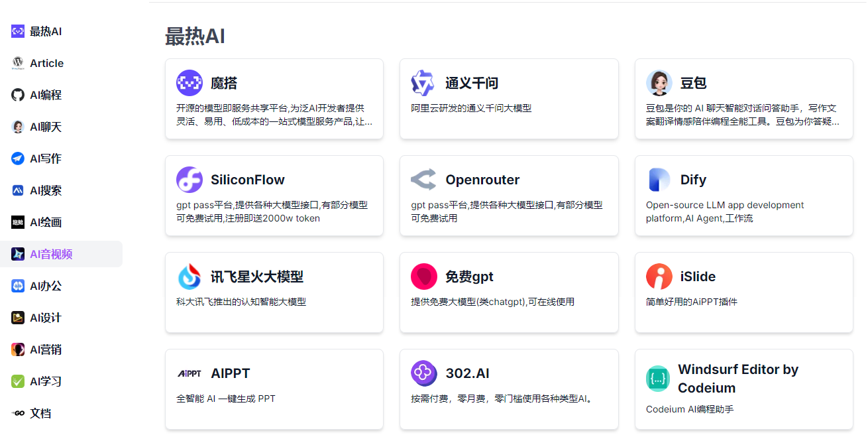The image size is (868, 437).
Task: Select the 豆包 avatar icon
Action: (x=659, y=82)
